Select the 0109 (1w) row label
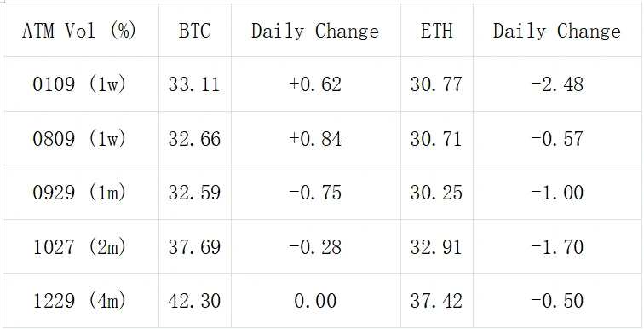The image size is (644, 329). 81,84
